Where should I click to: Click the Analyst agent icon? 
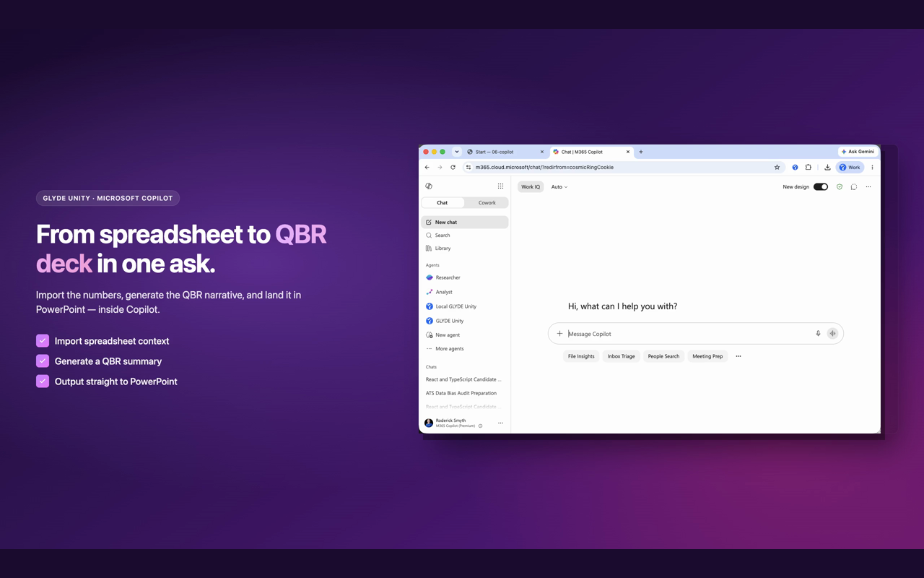click(x=430, y=292)
